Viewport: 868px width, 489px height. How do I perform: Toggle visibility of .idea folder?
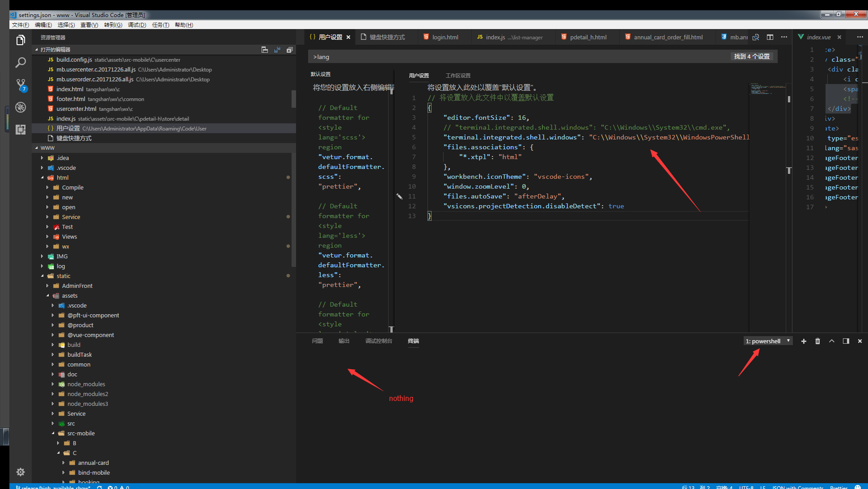42,158
